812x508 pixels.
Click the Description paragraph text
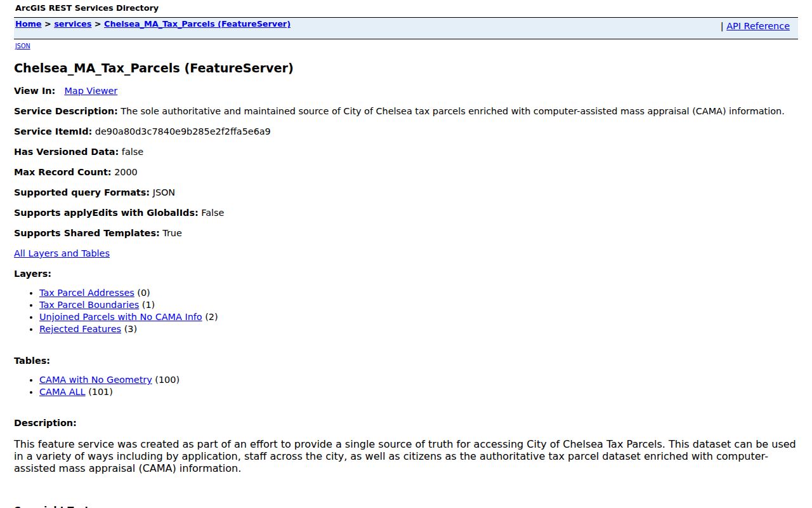click(x=405, y=457)
